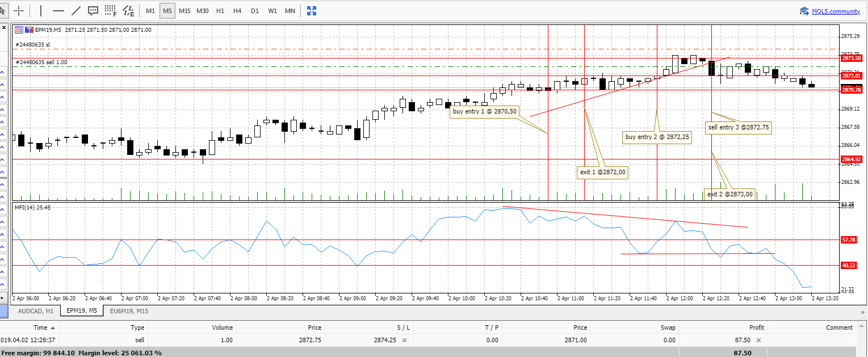Open the EU6M19, M15 chart tab
The width and height of the screenshot is (868, 357).
129,311
